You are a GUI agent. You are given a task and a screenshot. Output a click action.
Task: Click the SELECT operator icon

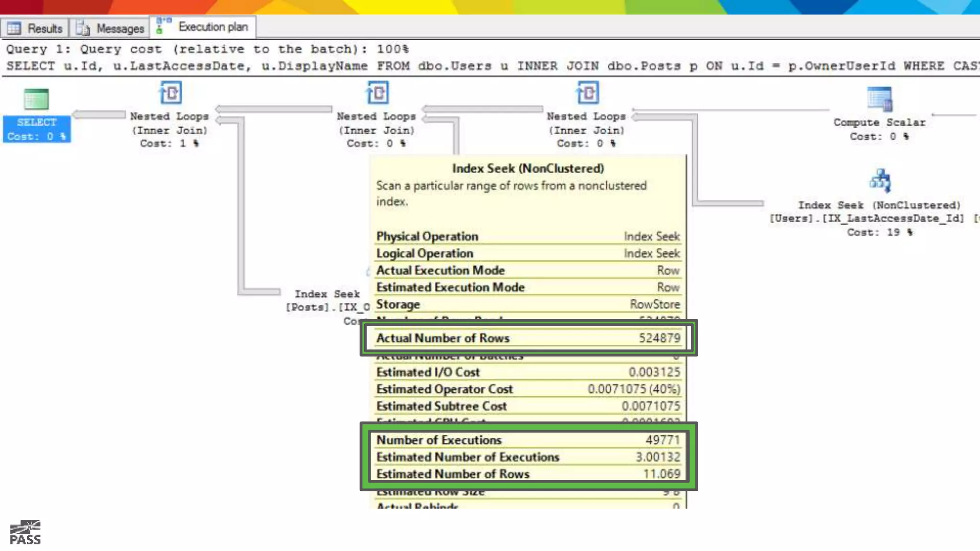click(x=36, y=99)
